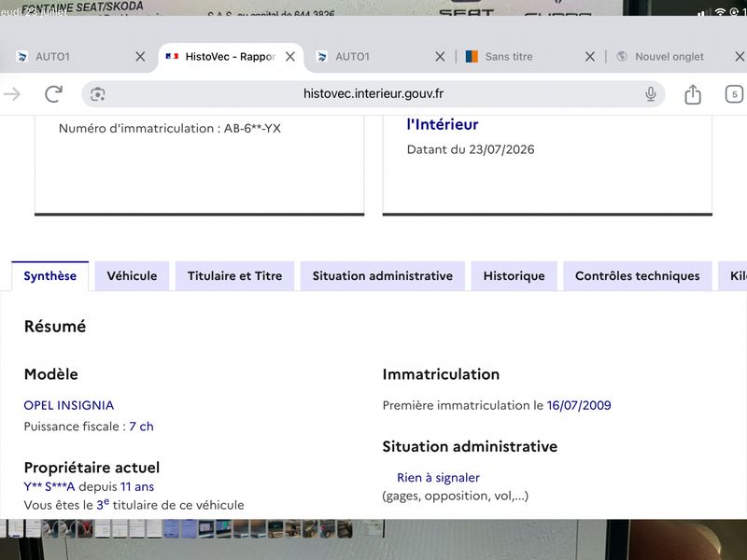The image size is (747, 560).
Task: Select the Rien à signaler status
Action: (x=438, y=478)
